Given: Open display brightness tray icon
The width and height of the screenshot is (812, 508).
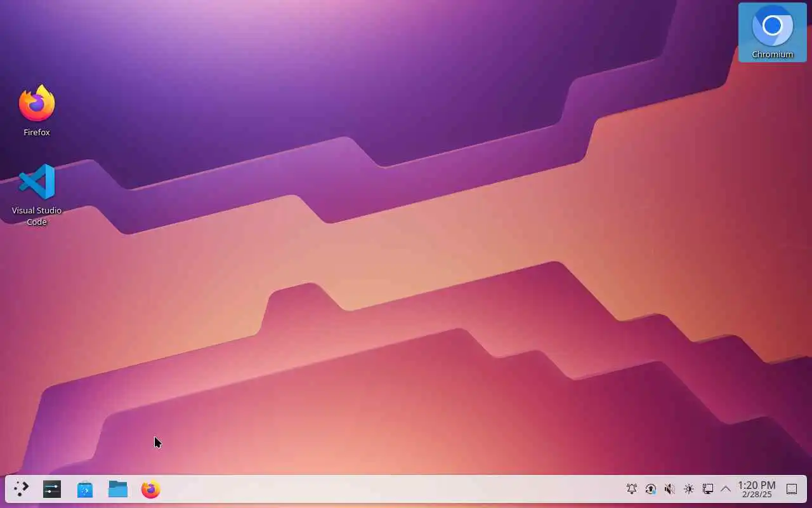Looking at the screenshot, I should pyautogui.click(x=689, y=489).
